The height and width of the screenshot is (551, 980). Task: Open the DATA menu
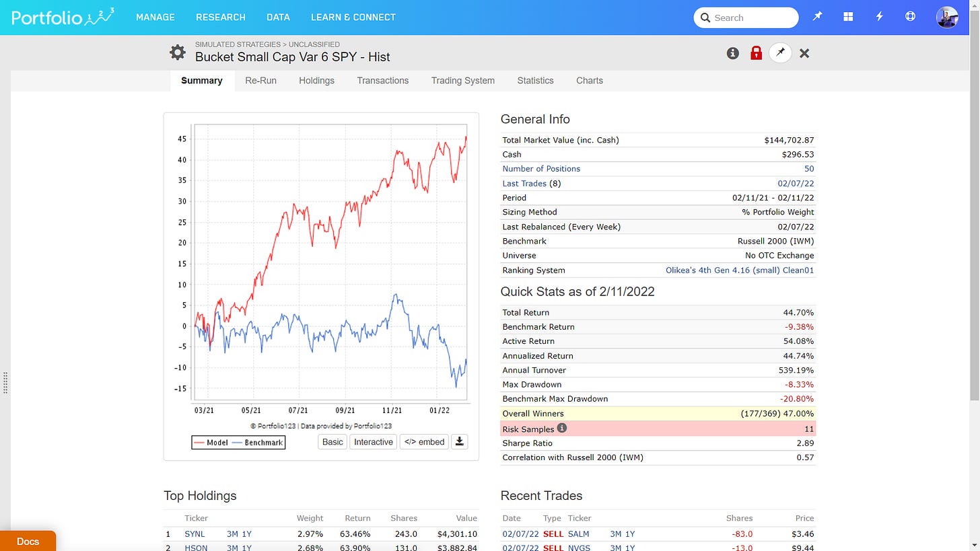tap(278, 17)
